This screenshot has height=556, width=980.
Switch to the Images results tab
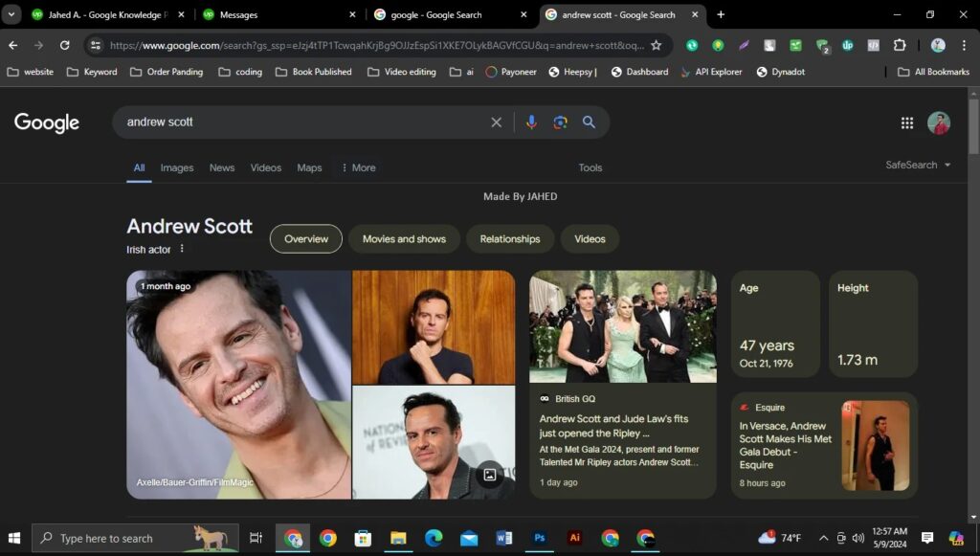point(177,167)
